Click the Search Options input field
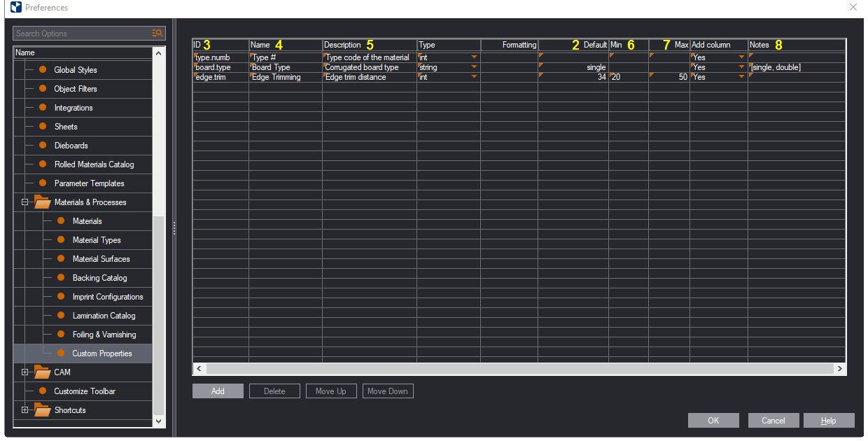 click(x=80, y=33)
